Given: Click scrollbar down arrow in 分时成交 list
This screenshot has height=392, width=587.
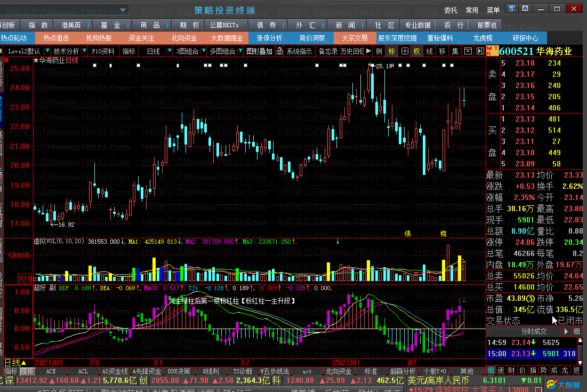Looking at the screenshot, I should [580, 363].
